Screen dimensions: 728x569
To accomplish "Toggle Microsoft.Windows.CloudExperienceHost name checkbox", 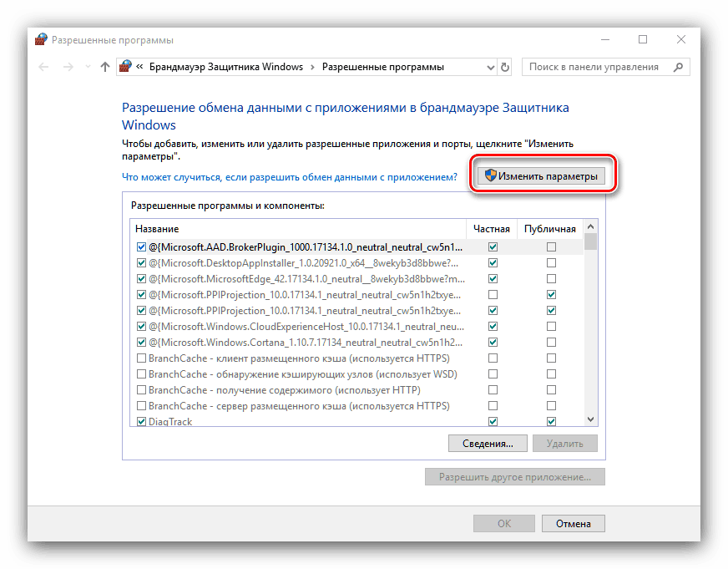I will click(141, 327).
